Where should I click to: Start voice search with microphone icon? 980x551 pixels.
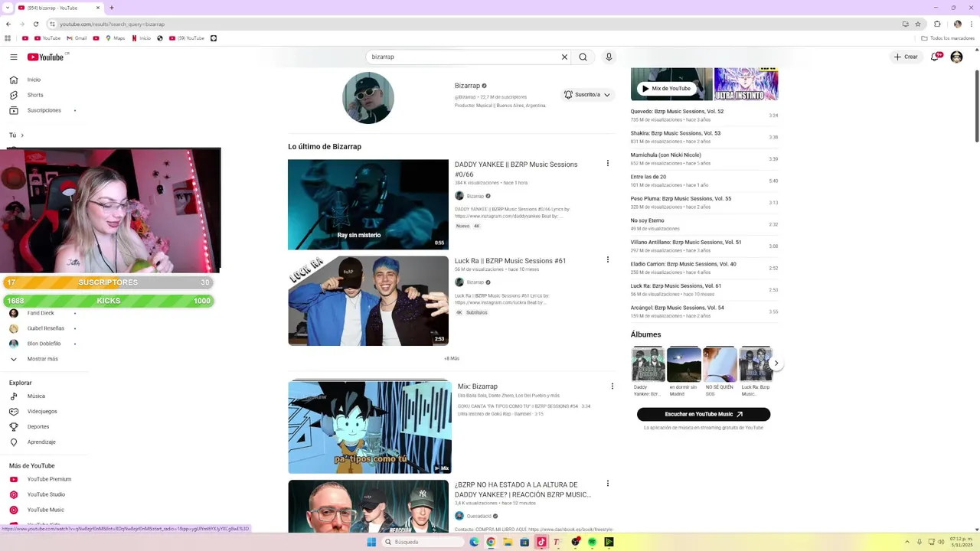click(609, 57)
